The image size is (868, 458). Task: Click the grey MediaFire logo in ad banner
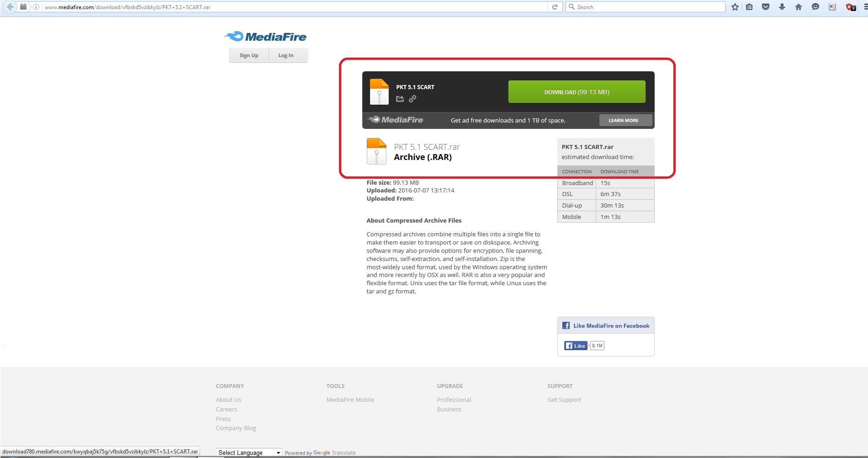(396, 120)
